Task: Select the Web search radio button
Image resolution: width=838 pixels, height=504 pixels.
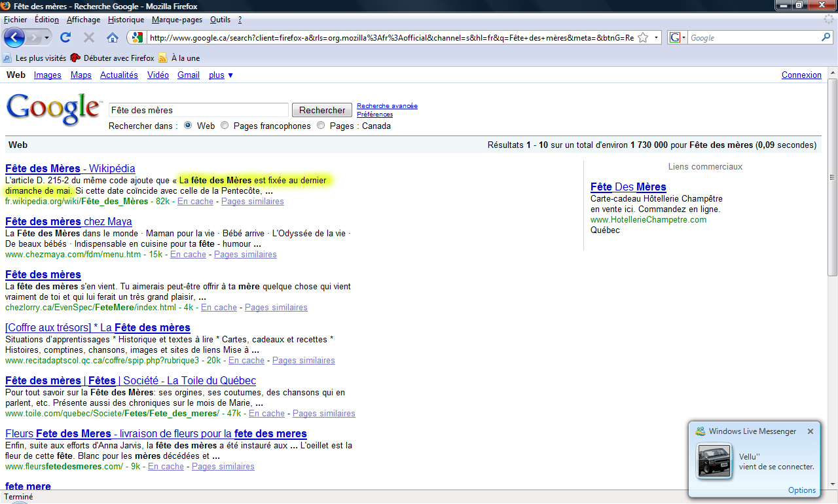Action: tap(188, 126)
